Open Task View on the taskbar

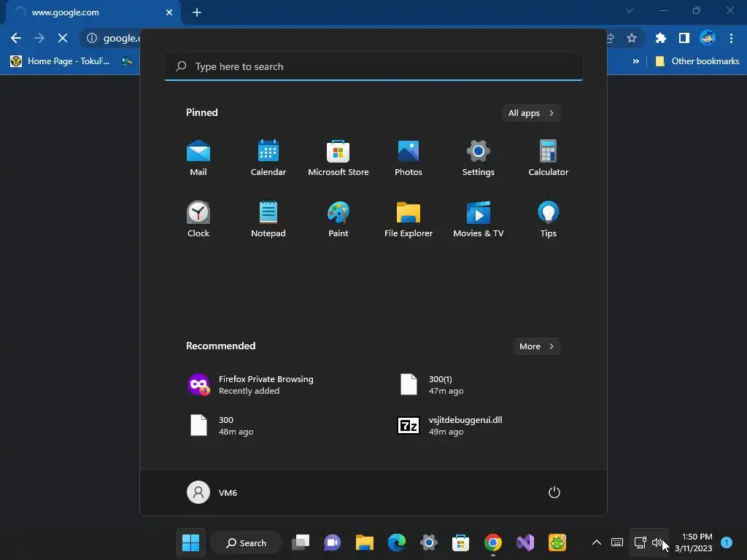pos(301,542)
